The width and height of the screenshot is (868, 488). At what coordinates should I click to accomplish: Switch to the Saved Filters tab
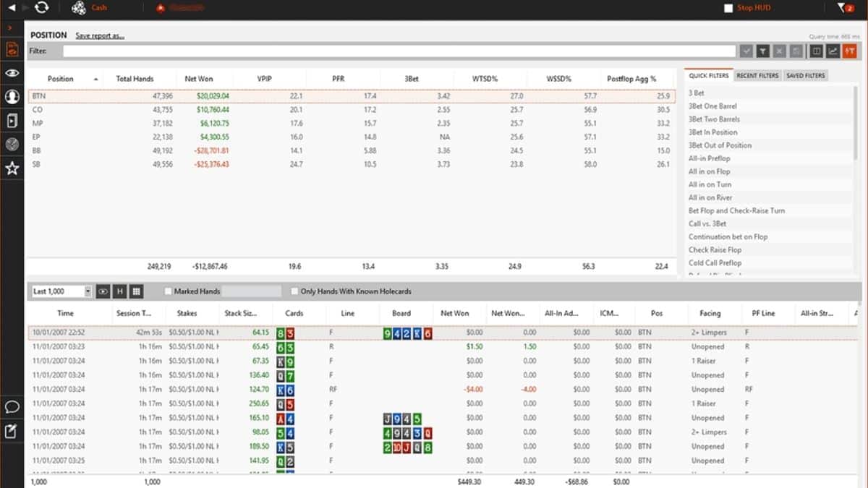pyautogui.click(x=805, y=74)
